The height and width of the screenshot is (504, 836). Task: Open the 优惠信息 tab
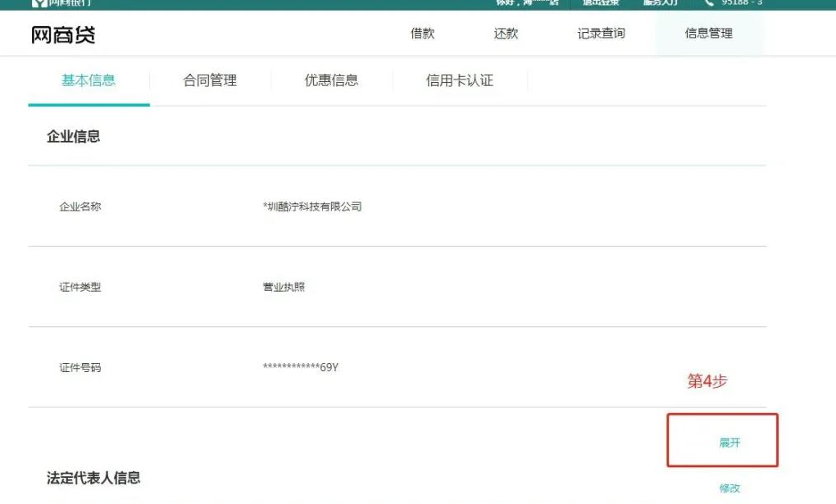pyautogui.click(x=332, y=80)
